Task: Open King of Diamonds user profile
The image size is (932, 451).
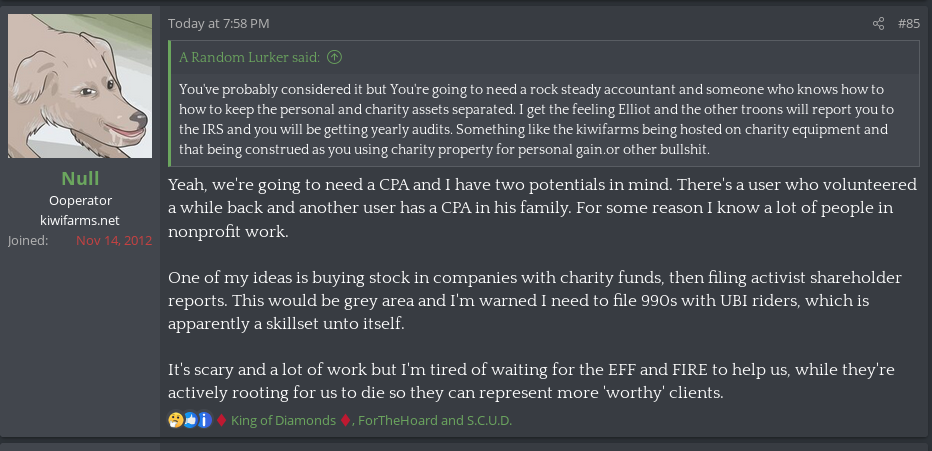Action: point(283,421)
